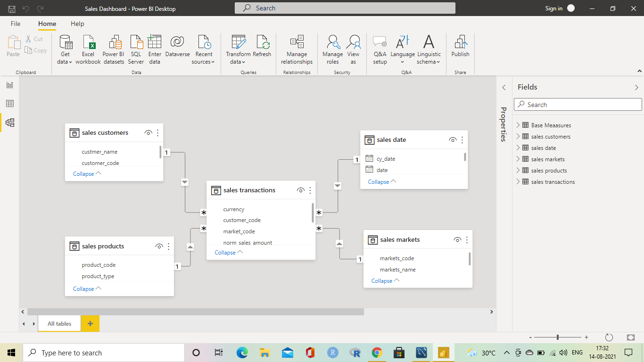Import an Excel workbook

[88, 49]
